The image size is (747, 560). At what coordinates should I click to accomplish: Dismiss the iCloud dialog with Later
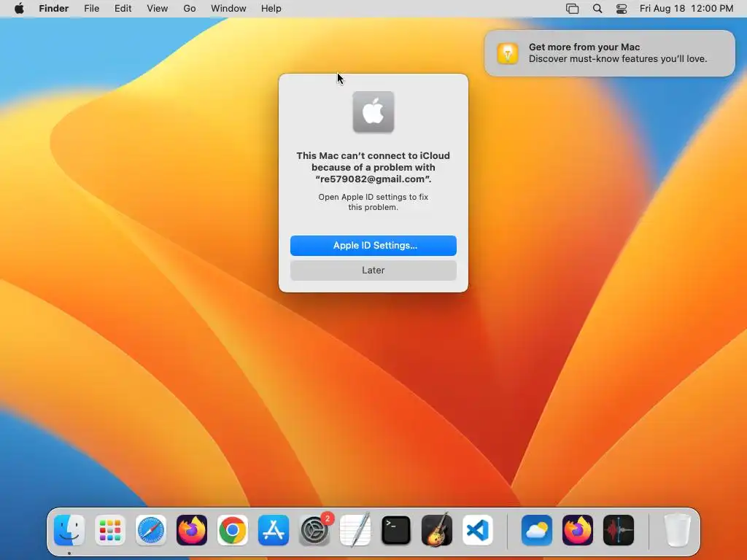[373, 270]
